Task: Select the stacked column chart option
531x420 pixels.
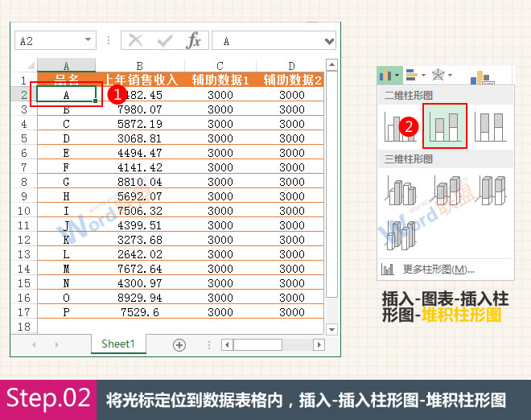Action: coord(444,126)
